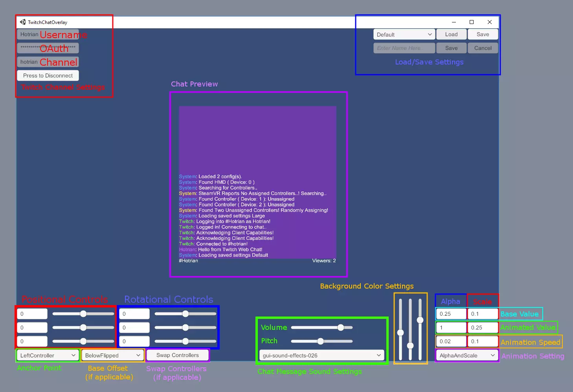Focus the top positional value field

32,314
